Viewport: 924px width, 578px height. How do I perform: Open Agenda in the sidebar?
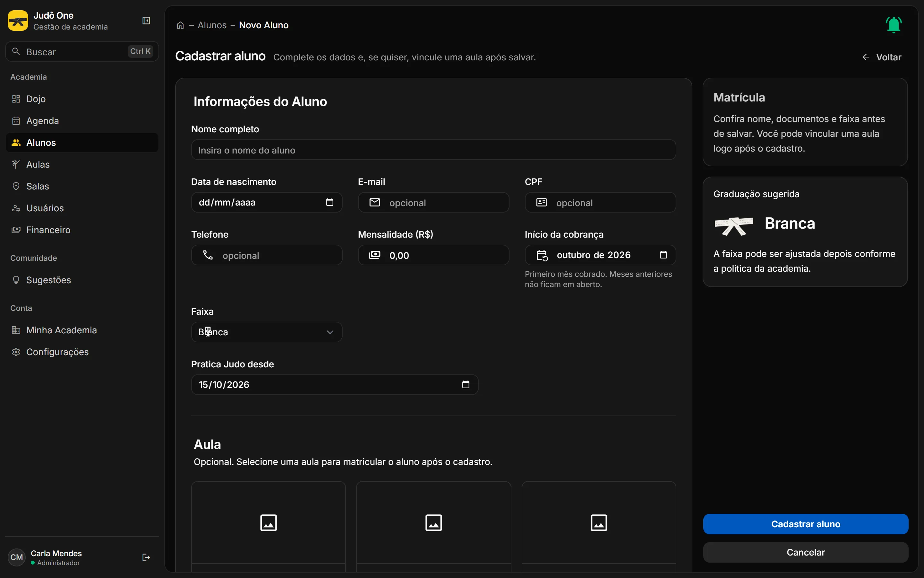82,121
